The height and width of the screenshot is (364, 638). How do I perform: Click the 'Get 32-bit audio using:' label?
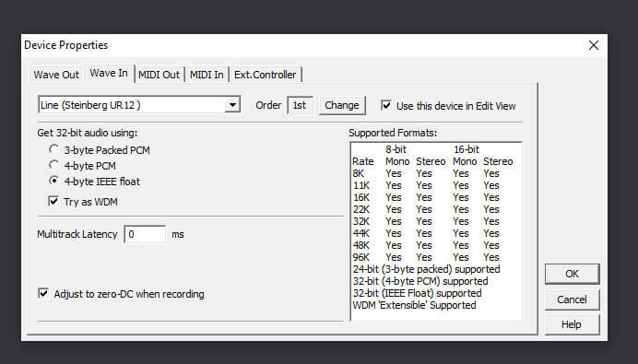(x=88, y=133)
